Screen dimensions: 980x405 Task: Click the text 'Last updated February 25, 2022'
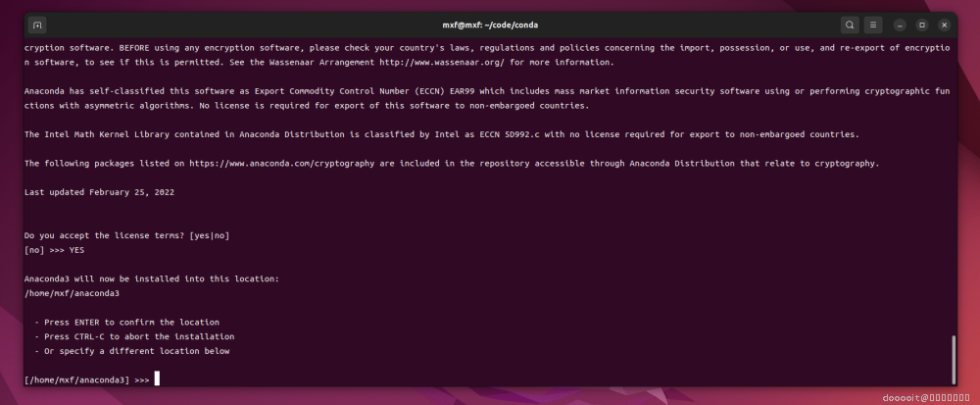99,192
